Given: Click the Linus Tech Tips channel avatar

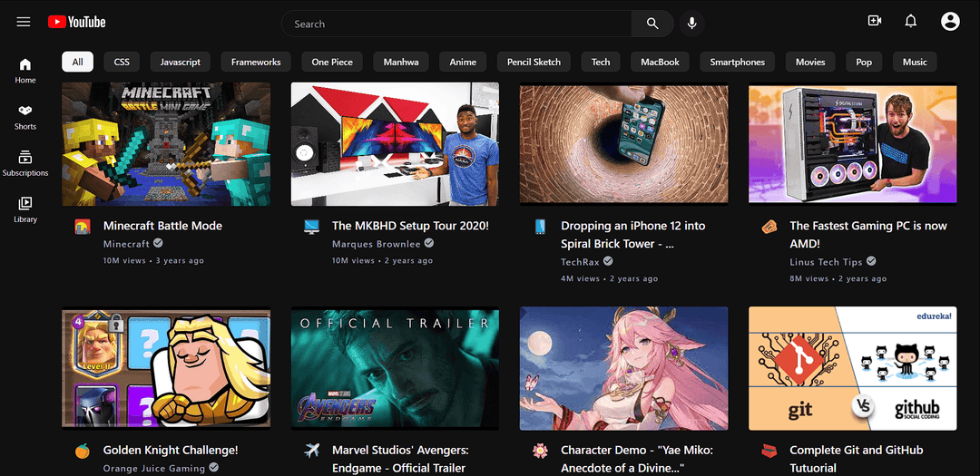Looking at the screenshot, I should click(769, 227).
